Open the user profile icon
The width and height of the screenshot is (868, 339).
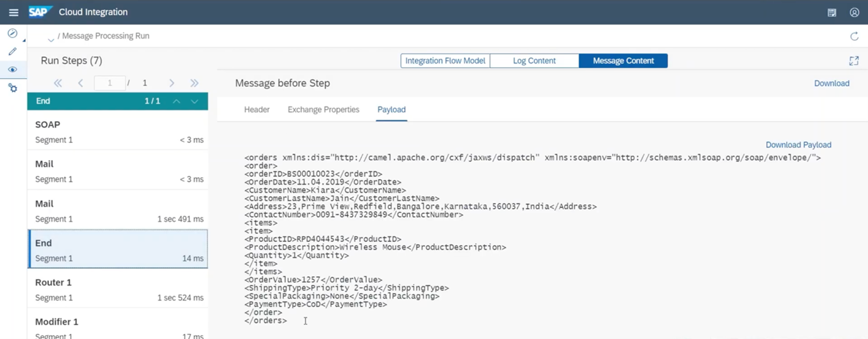coord(854,13)
